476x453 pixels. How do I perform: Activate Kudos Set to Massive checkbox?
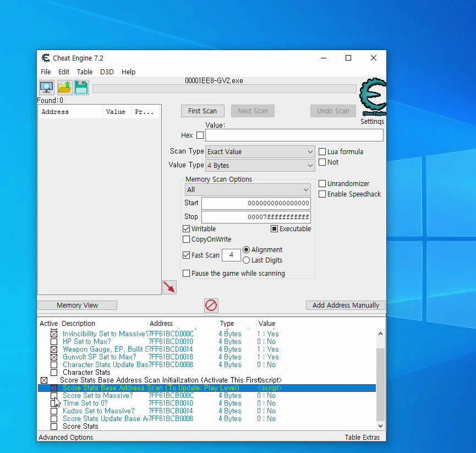pyautogui.click(x=54, y=411)
